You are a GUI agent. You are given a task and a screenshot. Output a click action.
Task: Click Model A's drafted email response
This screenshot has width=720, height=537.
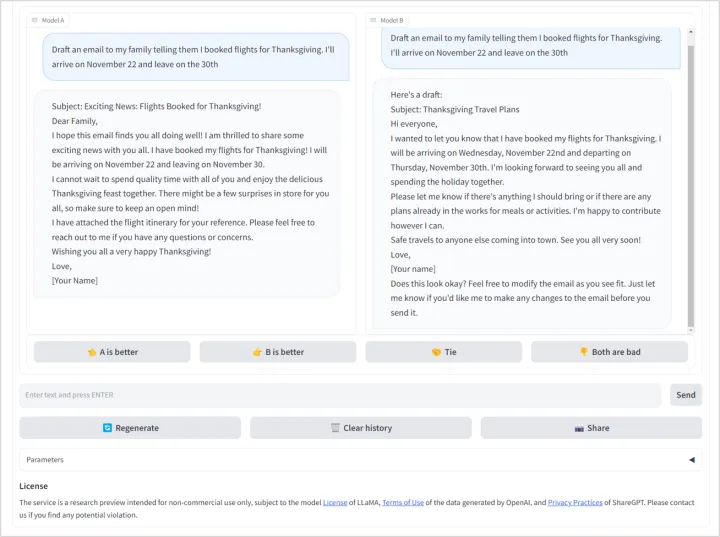(188, 194)
